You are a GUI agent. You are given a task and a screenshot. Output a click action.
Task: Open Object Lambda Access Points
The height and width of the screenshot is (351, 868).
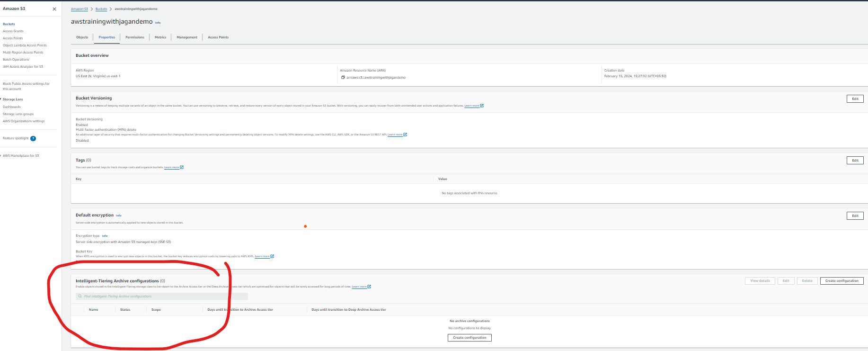click(25, 45)
